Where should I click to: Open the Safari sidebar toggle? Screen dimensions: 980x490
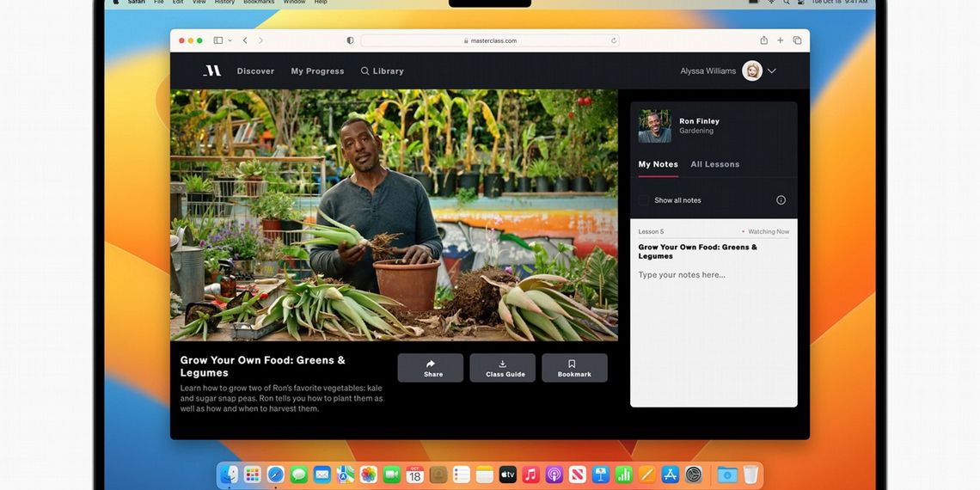coord(218,40)
